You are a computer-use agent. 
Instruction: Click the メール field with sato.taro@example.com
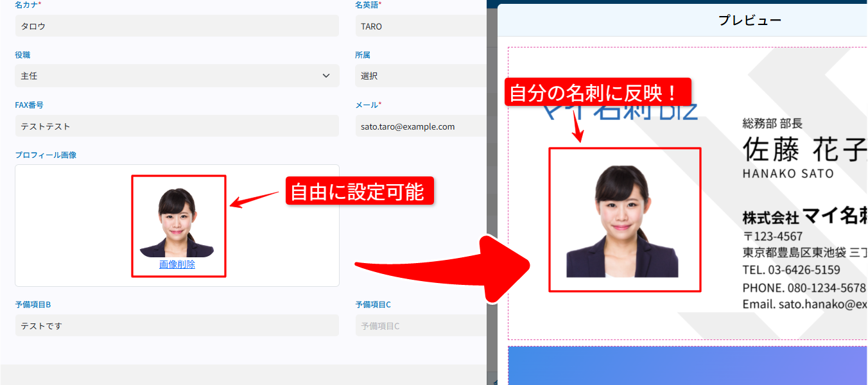click(x=421, y=126)
